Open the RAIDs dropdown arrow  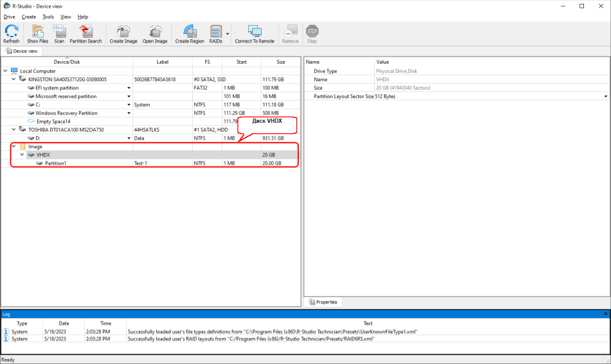(x=228, y=34)
